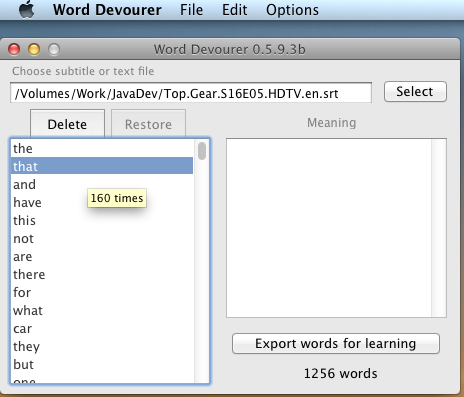This screenshot has width=464, height=397.
Task: Select the word 'and' in list
Action: point(102,184)
